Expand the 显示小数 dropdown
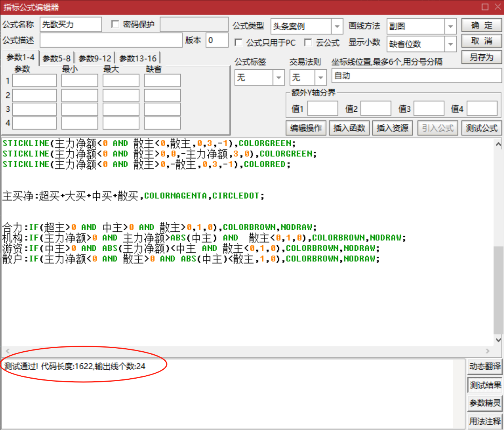 (x=450, y=44)
